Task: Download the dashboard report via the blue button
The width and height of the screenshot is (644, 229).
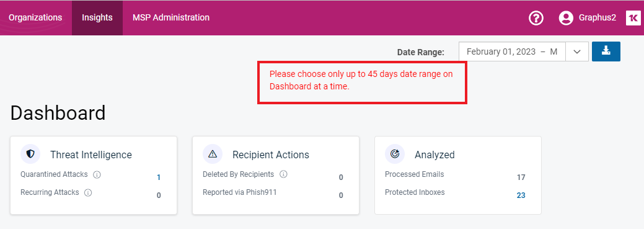Action: click(x=606, y=52)
